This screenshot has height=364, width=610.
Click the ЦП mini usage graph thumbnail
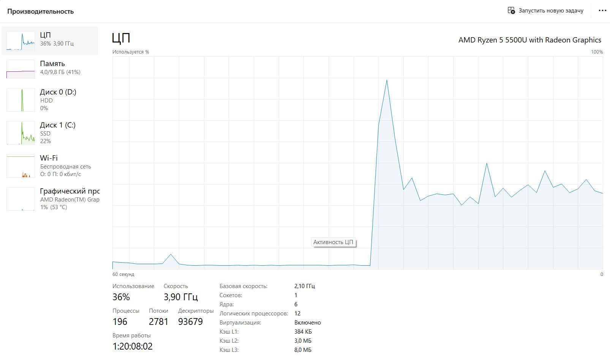21,41
